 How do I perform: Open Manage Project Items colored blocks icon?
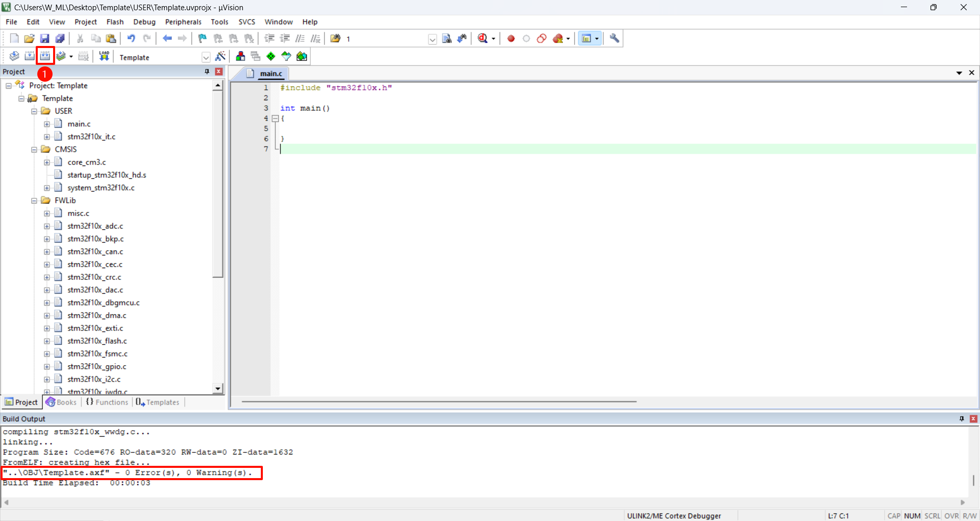240,56
